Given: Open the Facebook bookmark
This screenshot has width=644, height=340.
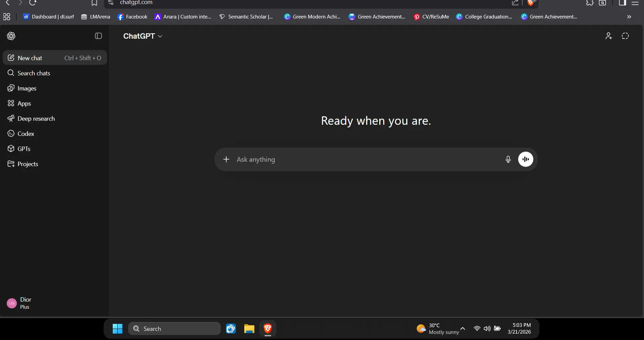Looking at the screenshot, I should (133, 17).
